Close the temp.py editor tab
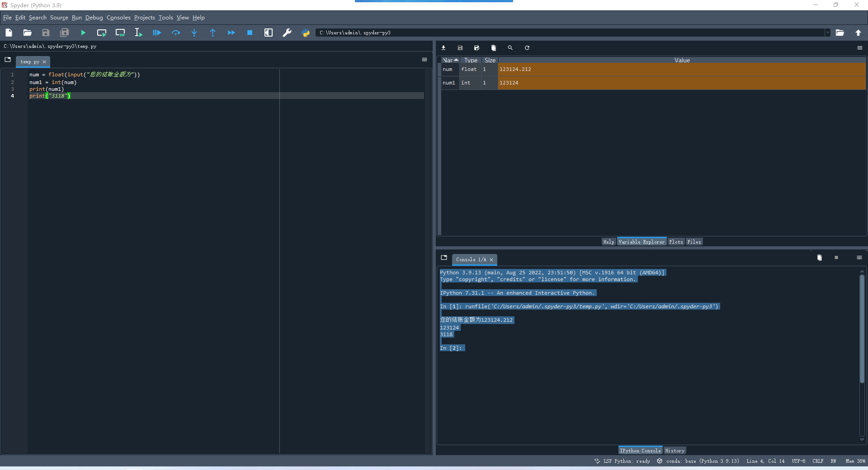The image size is (868, 470). 44,62
